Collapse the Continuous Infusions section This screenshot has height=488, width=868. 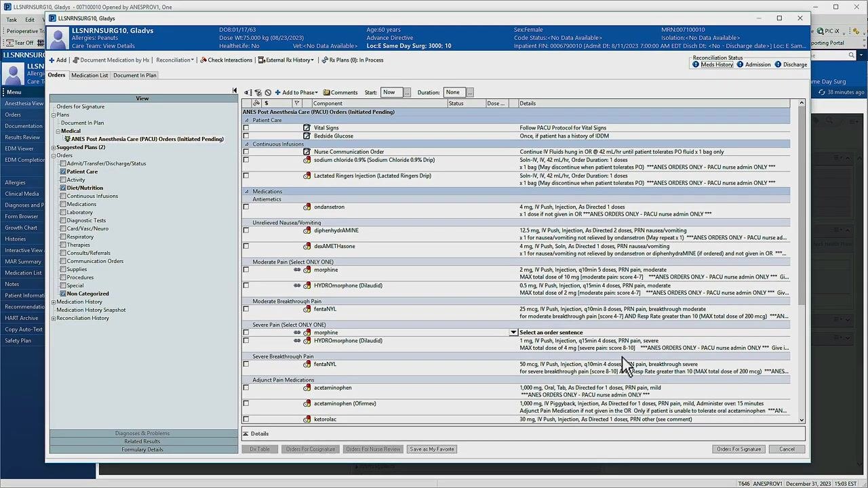coord(247,144)
